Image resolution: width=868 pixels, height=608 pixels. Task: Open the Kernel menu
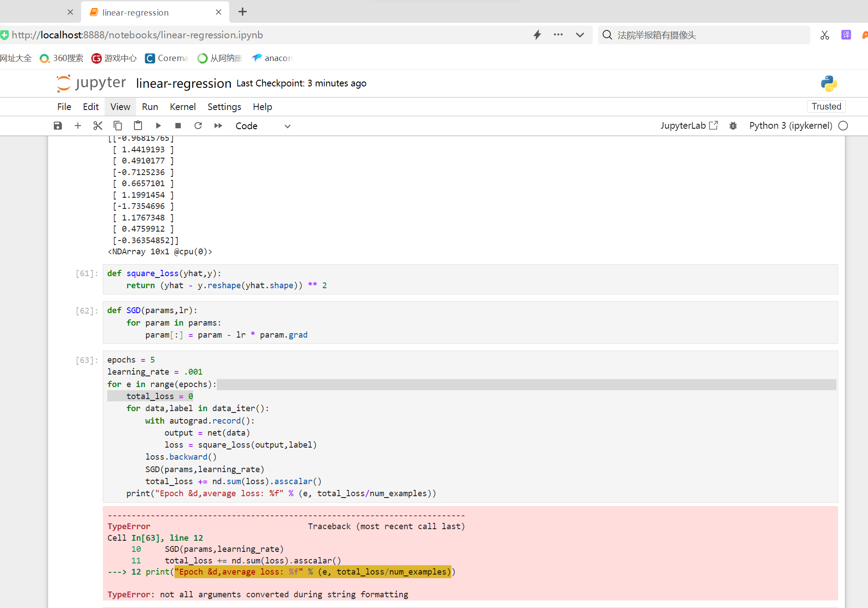(x=183, y=107)
